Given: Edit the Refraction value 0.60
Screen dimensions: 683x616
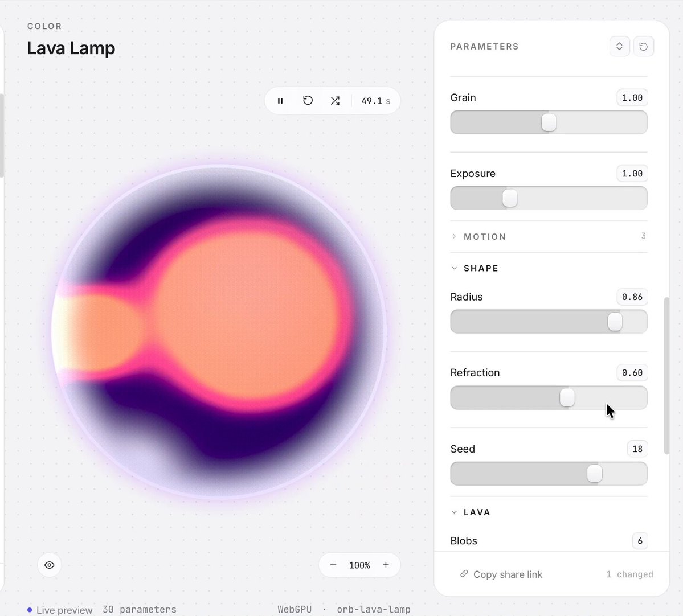Looking at the screenshot, I should tap(632, 373).
